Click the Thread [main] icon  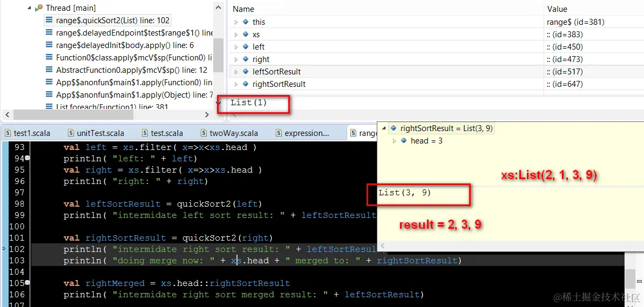39,8
